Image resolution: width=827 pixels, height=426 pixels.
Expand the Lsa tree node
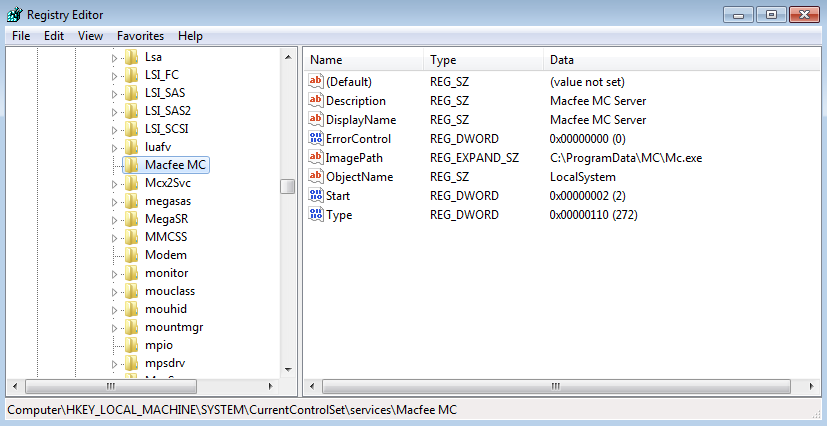pyautogui.click(x=114, y=57)
